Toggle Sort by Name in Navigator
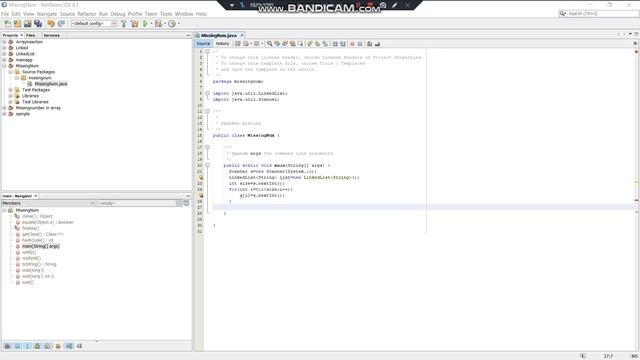 (x=69, y=346)
